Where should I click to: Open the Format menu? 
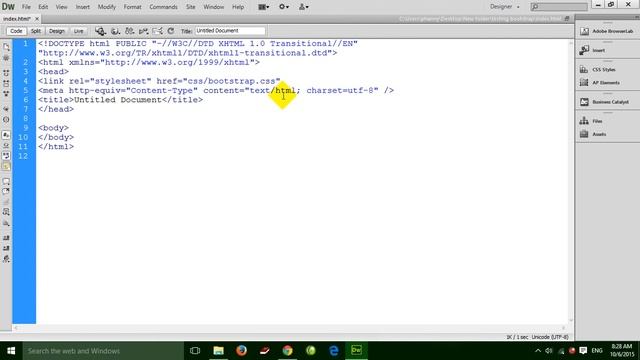click(133, 7)
